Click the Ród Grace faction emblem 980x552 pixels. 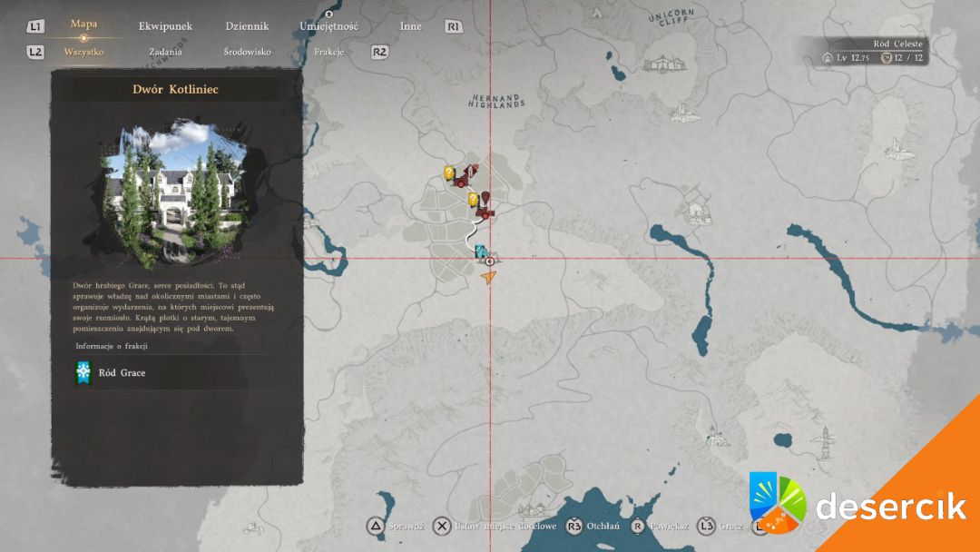tap(83, 372)
